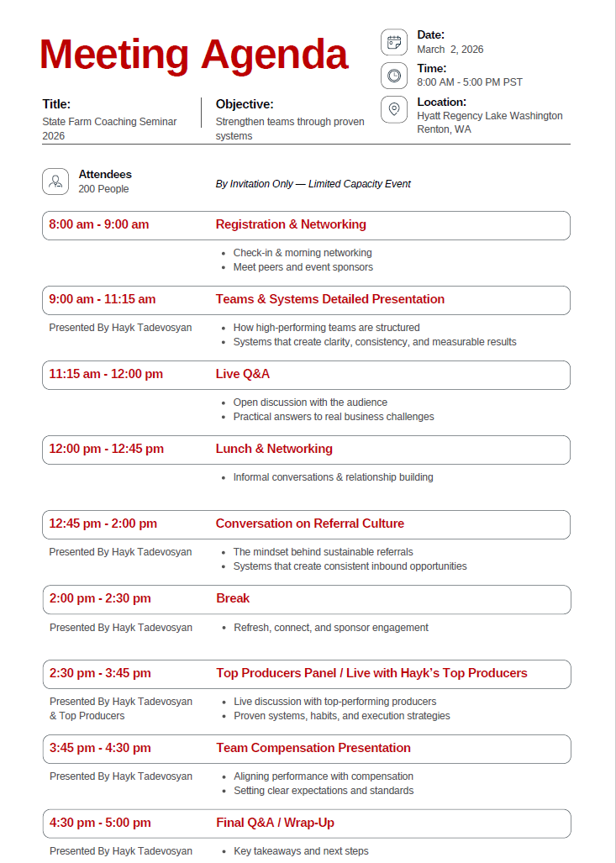The image size is (616, 863).
Task: Click the map pin Location icon
Action: 393,109
